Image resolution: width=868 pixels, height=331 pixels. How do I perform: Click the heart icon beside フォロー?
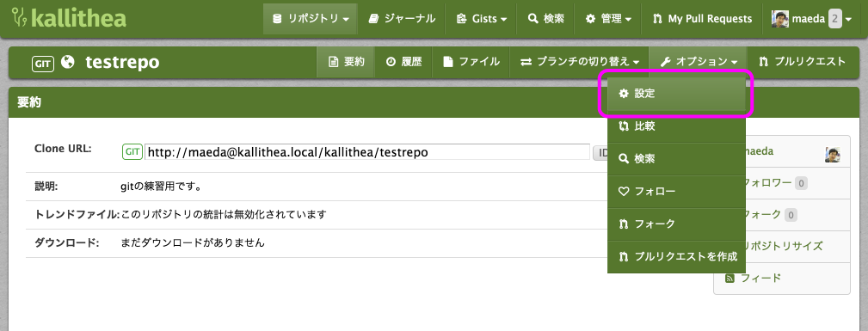point(624,192)
